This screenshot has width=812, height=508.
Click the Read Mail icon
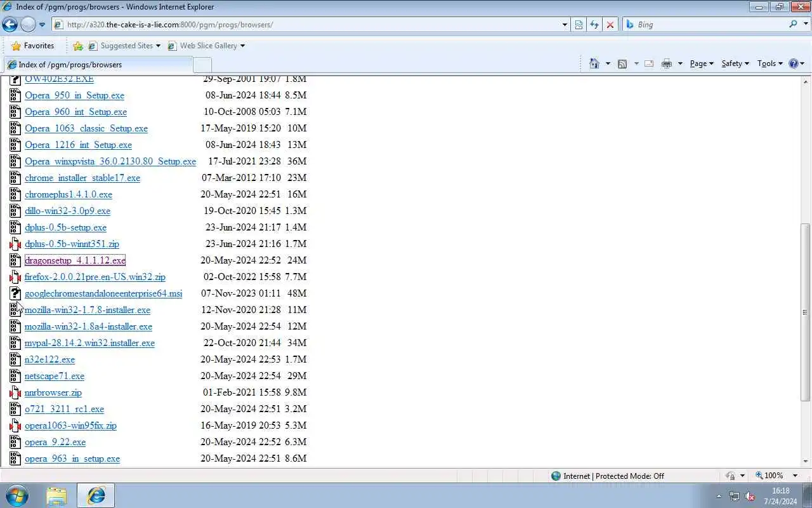tap(649, 63)
